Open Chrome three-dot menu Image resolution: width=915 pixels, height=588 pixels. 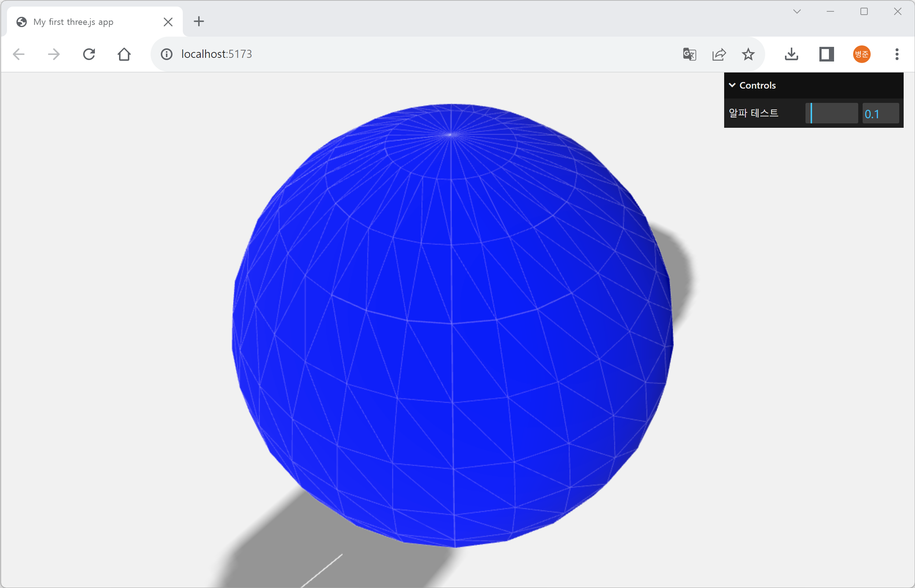(897, 54)
